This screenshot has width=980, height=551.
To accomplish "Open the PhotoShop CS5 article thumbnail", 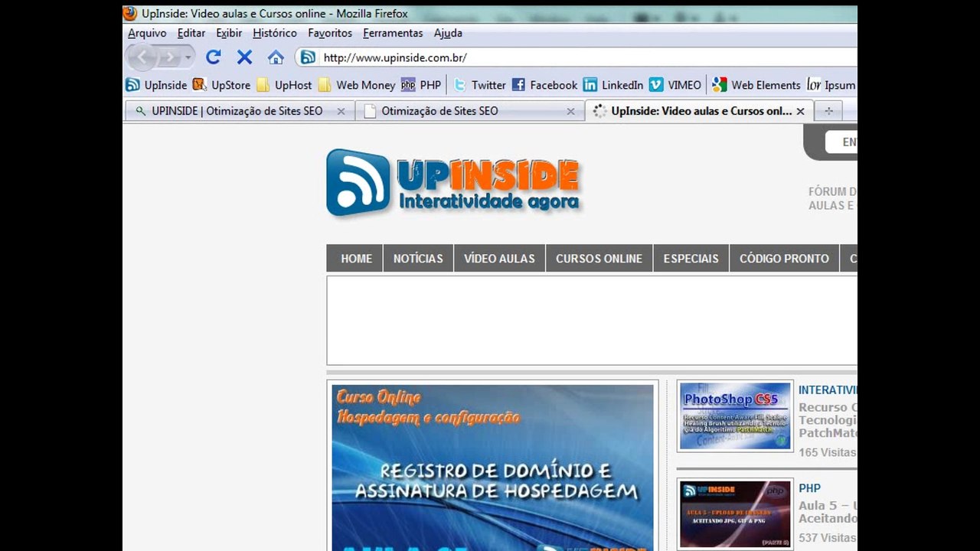I will pos(735,416).
